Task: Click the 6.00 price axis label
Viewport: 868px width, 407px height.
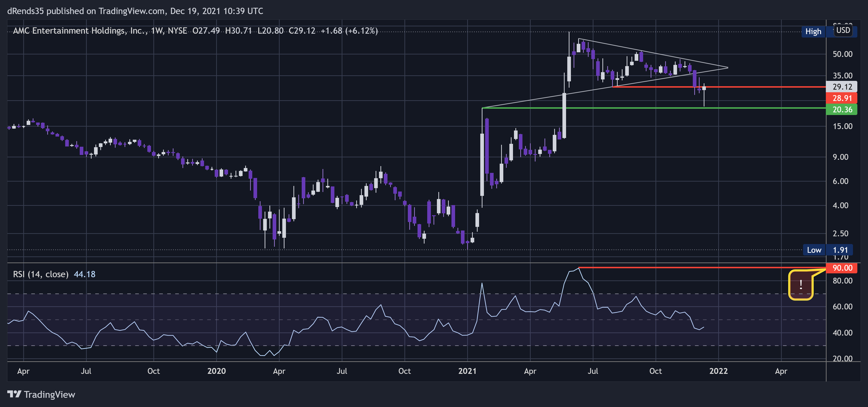Action: pyautogui.click(x=840, y=181)
